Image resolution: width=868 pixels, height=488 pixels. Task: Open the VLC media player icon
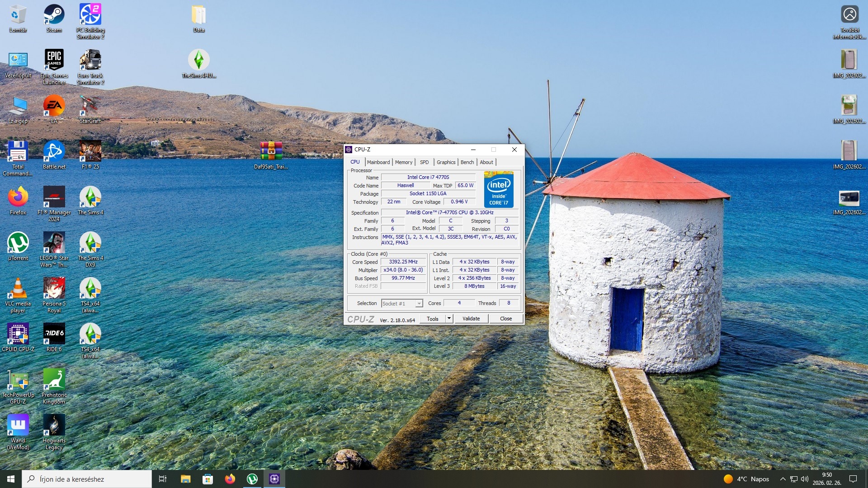(x=18, y=289)
